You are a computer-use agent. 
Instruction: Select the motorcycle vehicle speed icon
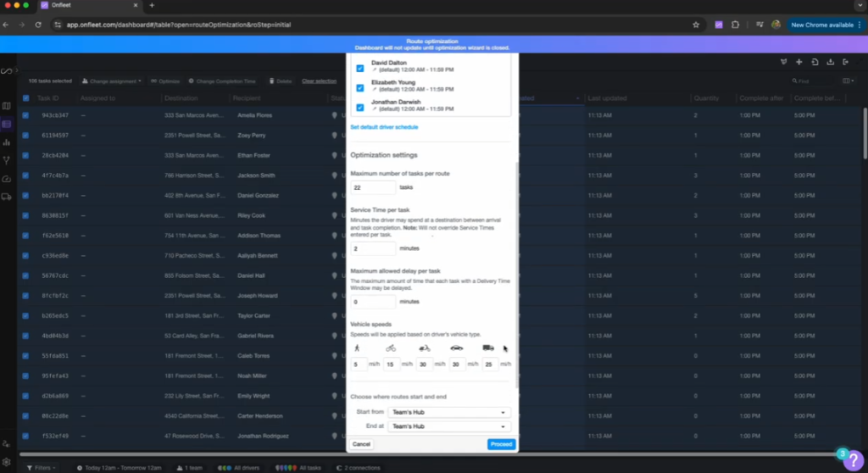(424, 348)
